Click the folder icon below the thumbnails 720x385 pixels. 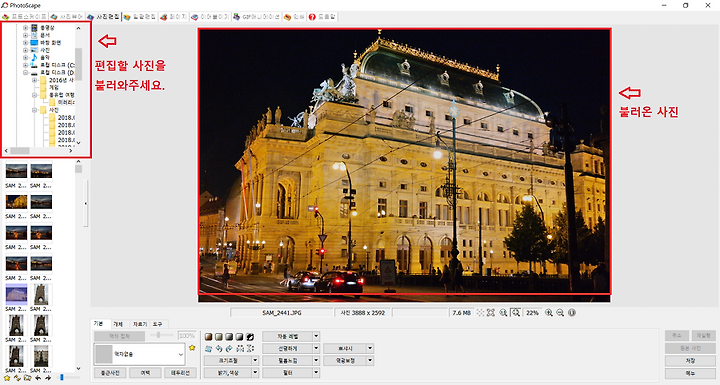click(x=28, y=378)
